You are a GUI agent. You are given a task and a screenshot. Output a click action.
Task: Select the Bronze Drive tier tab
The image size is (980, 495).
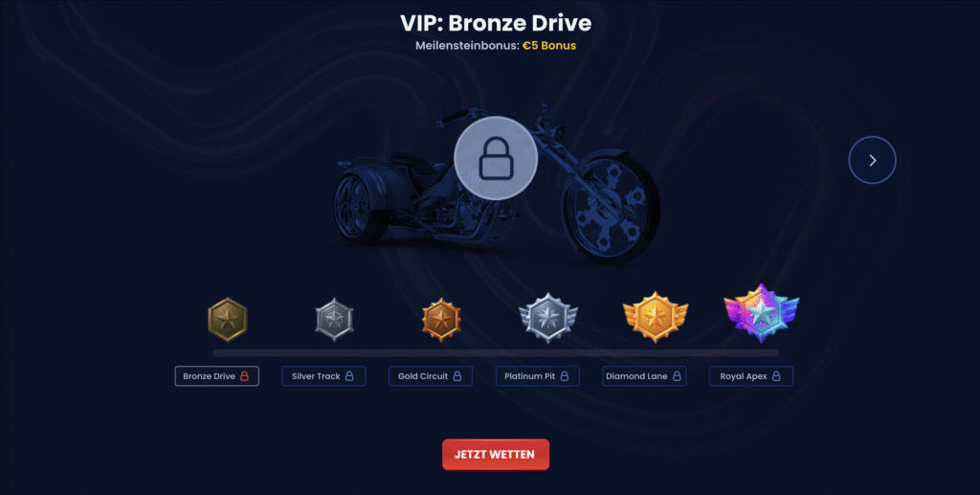(x=216, y=376)
